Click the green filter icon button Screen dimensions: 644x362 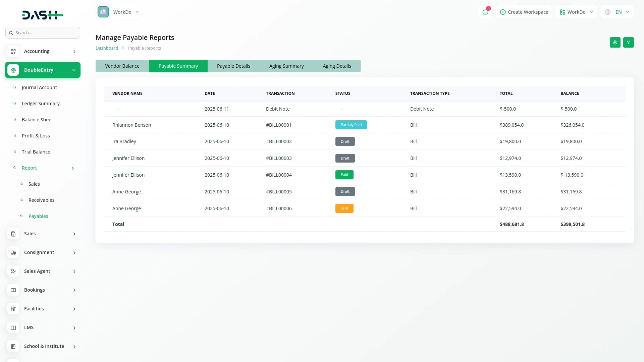628,43
